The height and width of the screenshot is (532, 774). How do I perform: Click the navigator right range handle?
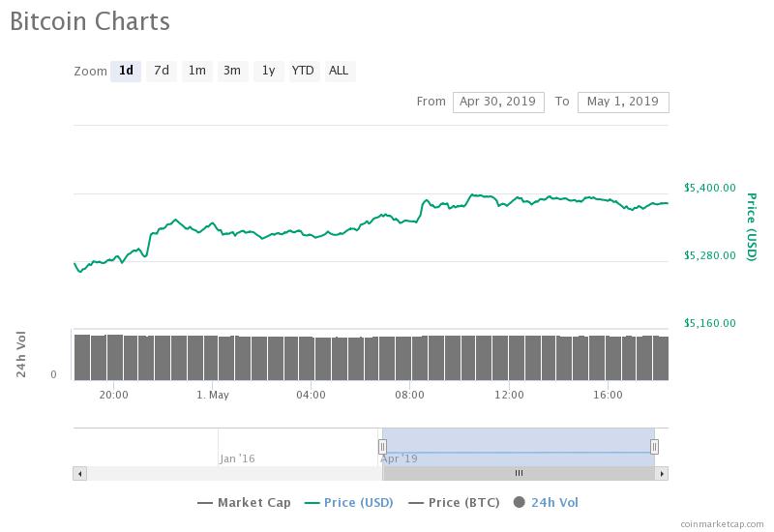[655, 446]
